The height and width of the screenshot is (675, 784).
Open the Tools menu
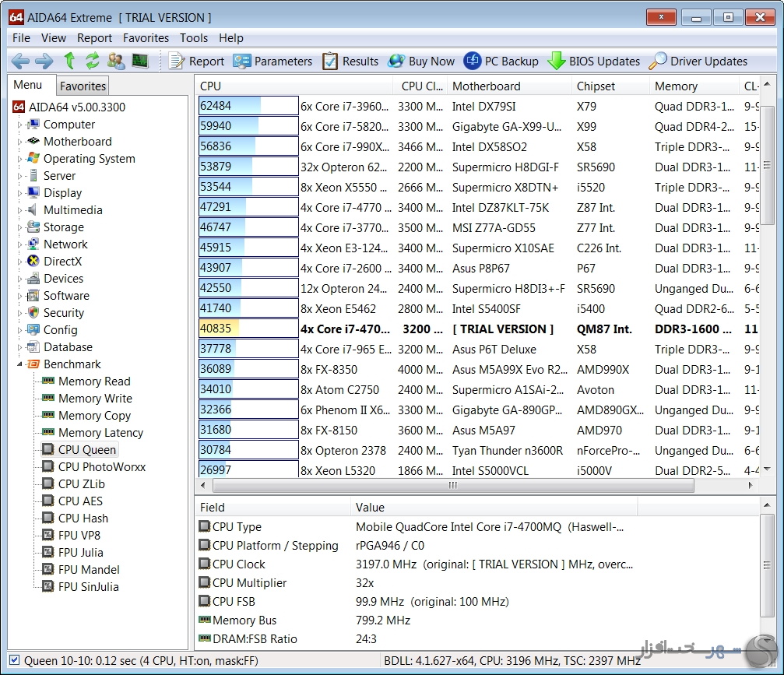[194, 38]
